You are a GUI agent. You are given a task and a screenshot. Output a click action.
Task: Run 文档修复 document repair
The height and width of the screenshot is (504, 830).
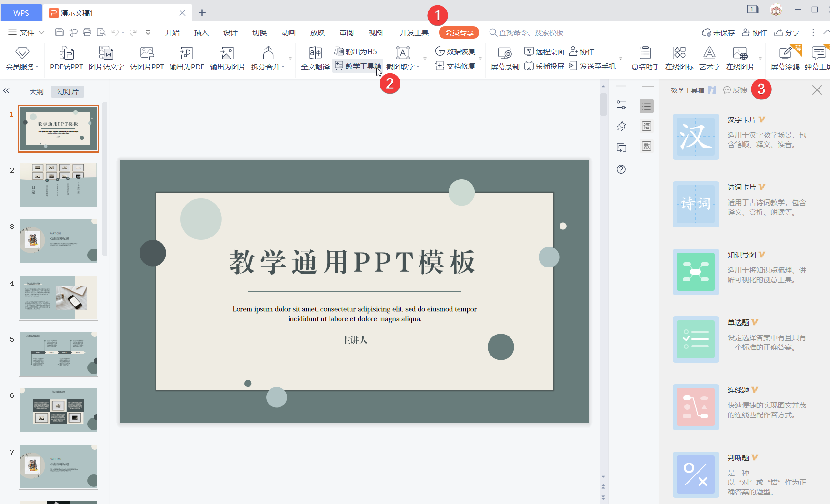(x=455, y=66)
